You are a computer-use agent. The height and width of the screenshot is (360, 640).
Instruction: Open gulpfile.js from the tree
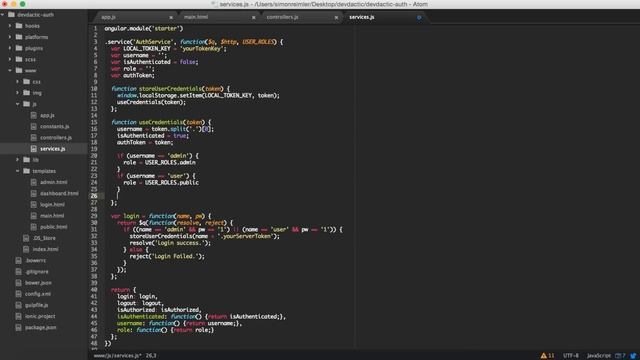(x=36, y=305)
